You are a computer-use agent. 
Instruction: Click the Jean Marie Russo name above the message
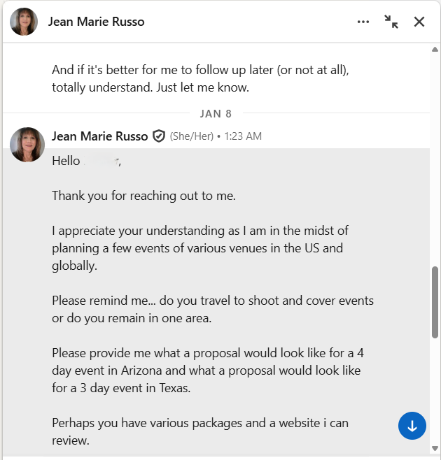coord(100,136)
